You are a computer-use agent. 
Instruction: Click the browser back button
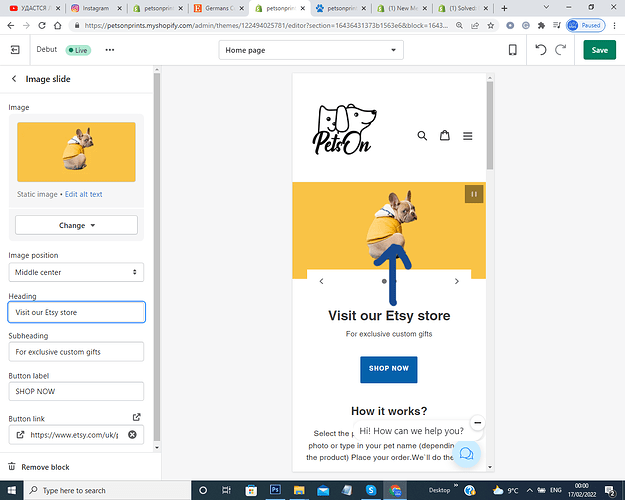11,26
